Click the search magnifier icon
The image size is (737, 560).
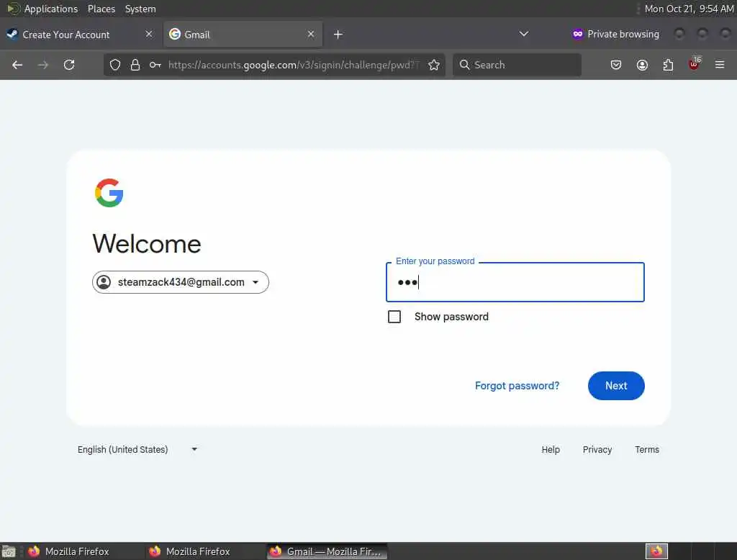click(x=464, y=65)
